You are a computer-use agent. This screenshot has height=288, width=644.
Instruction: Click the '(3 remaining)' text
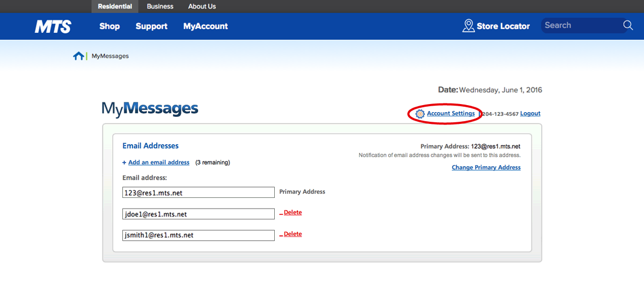click(x=213, y=163)
